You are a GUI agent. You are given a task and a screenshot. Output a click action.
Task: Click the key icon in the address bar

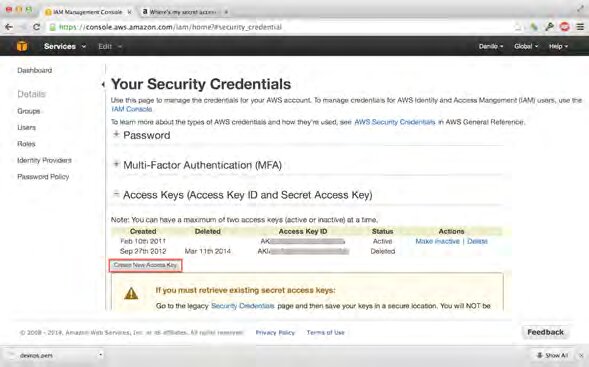click(550, 27)
